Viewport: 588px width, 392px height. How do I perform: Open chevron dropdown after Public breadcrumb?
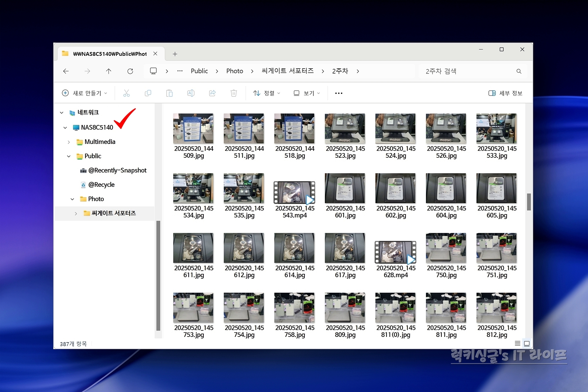click(x=217, y=71)
